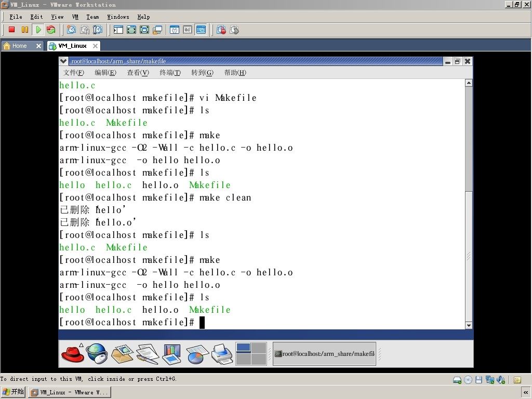Click the network adapter status icon
This screenshot has width=532, height=399.
pos(489,380)
